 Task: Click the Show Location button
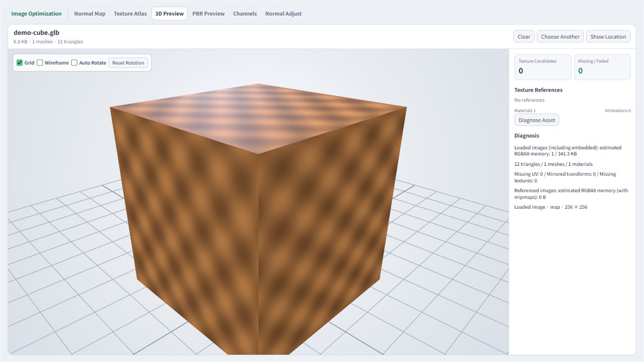[608, 37]
